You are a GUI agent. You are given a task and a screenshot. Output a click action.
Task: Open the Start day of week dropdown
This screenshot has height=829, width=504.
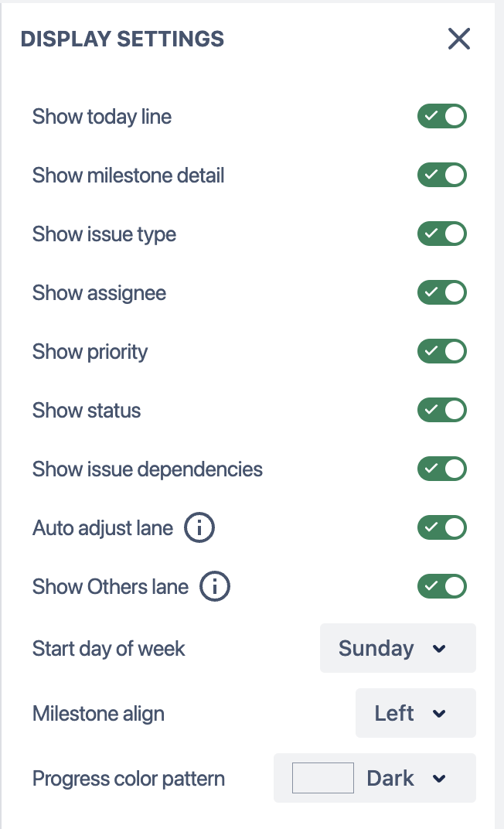[x=398, y=648]
